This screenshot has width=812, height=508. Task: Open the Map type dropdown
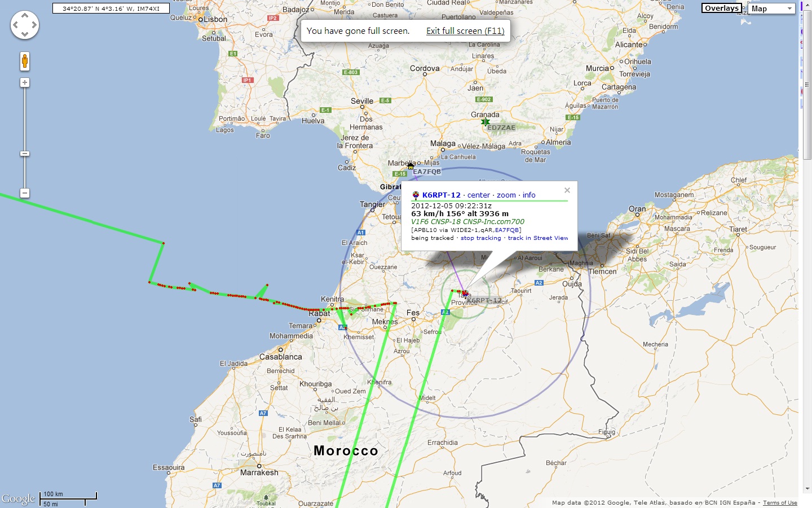[x=771, y=8]
